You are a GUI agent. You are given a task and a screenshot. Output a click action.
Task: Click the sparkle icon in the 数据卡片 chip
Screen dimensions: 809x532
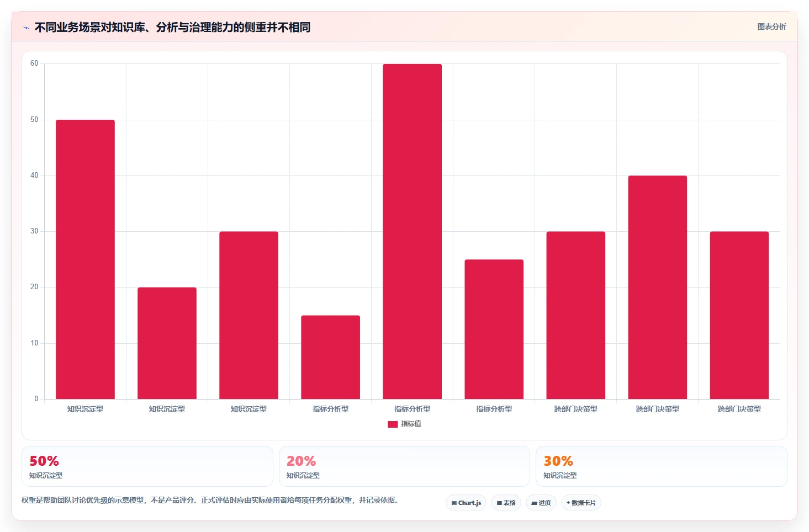(x=568, y=503)
